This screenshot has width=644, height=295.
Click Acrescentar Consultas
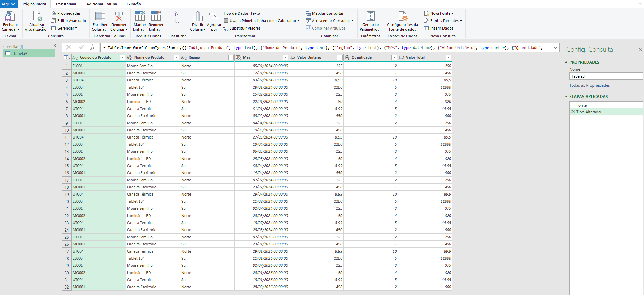pos(329,21)
